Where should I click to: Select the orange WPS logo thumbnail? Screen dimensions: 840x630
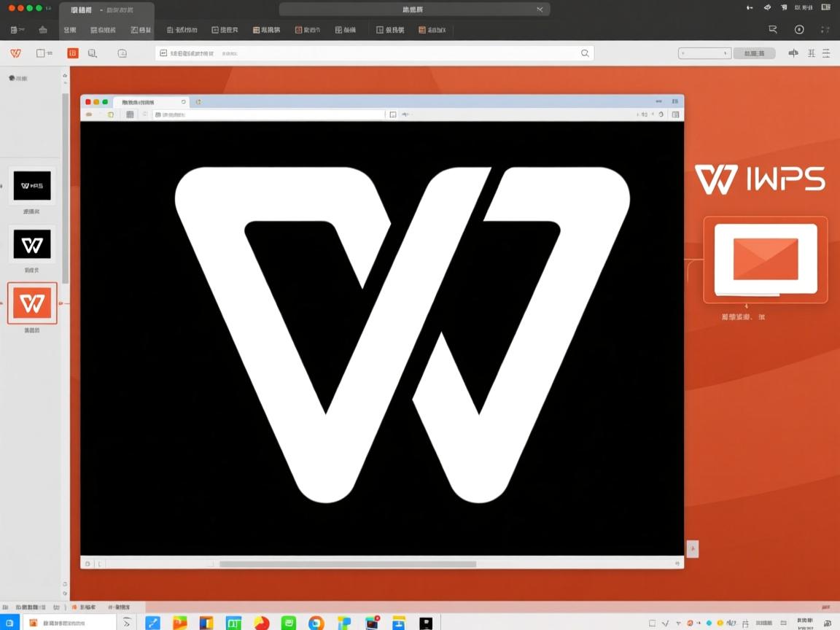pos(32,303)
